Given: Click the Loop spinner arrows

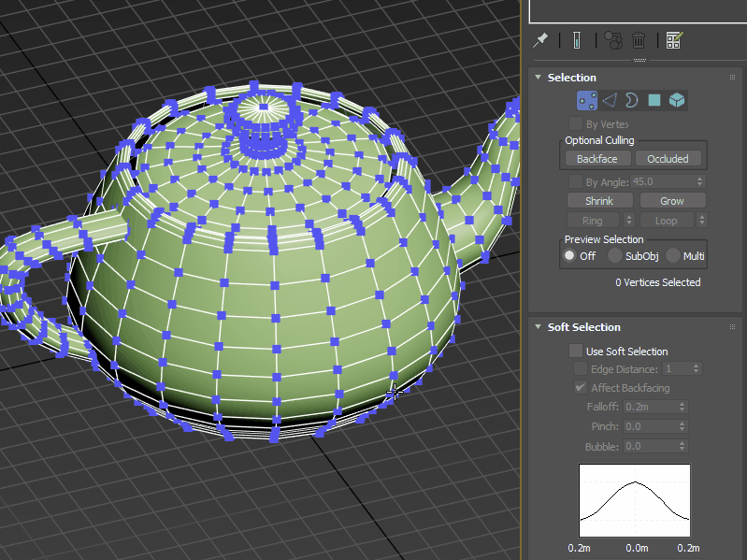Looking at the screenshot, I should coord(702,220).
